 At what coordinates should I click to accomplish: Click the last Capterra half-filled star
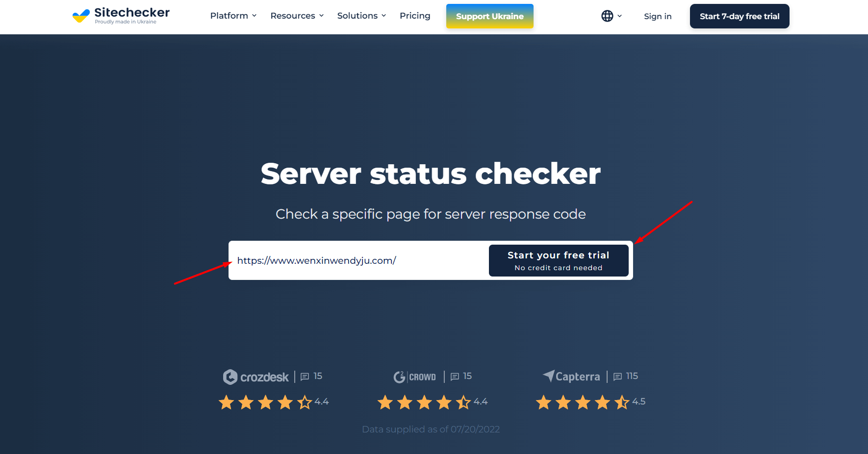(622, 403)
